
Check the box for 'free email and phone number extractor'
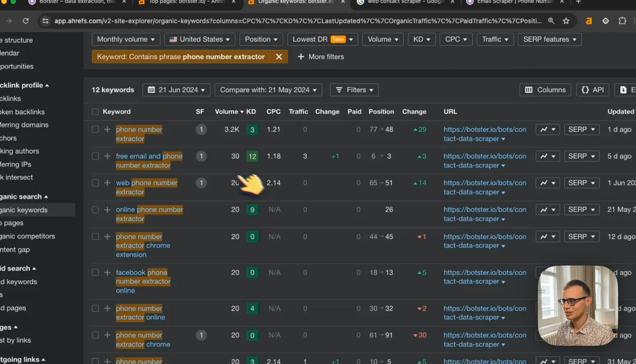coord(95,156)
